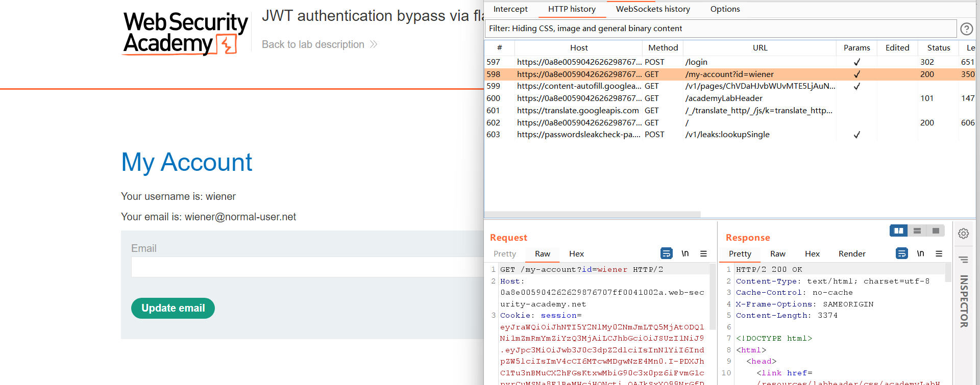
Task: Expand the INSPECTOR side panel
Action: [964, 301]
